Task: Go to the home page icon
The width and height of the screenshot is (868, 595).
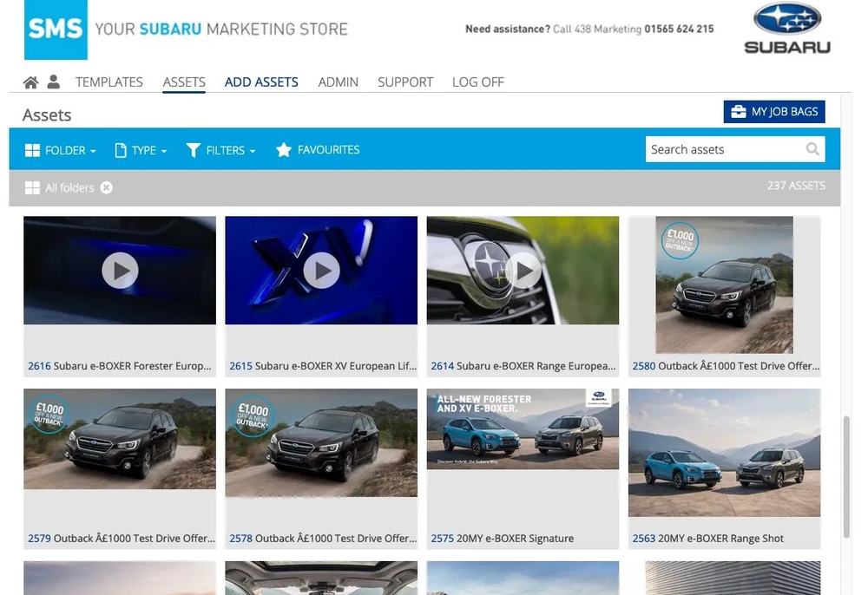Action: (x=30, y=82)
